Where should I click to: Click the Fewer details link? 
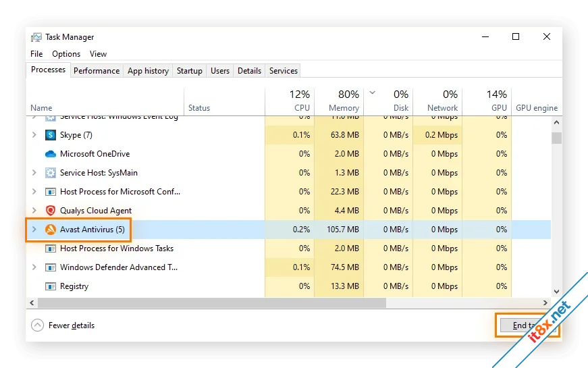click(x=72, y=325)
